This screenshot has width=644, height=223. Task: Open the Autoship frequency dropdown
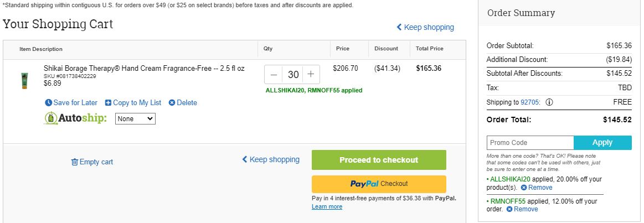point(135,118)
